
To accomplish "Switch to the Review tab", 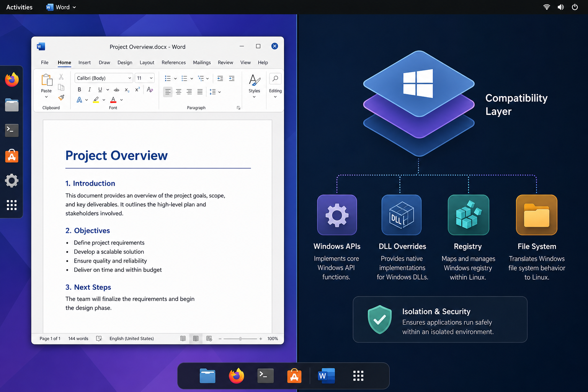I will 225,62.
